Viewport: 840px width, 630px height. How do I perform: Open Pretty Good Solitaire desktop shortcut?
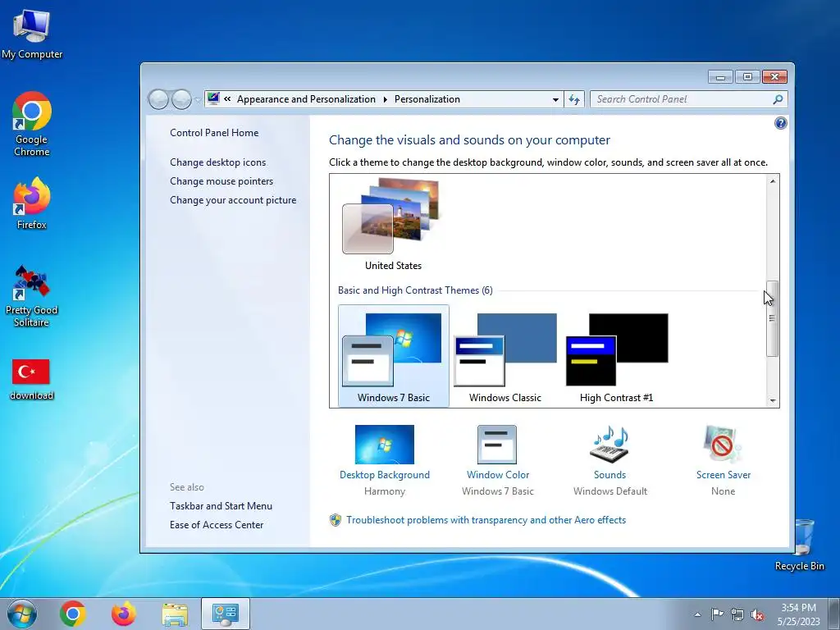click(x=32, y=296)
